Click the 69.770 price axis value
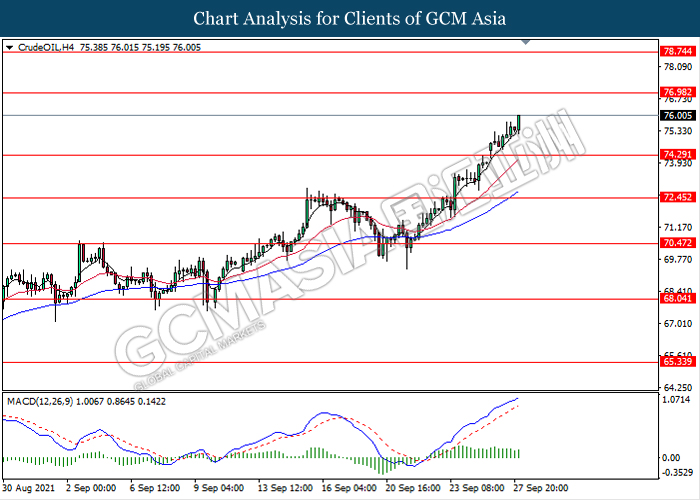 tap(678, 260)
